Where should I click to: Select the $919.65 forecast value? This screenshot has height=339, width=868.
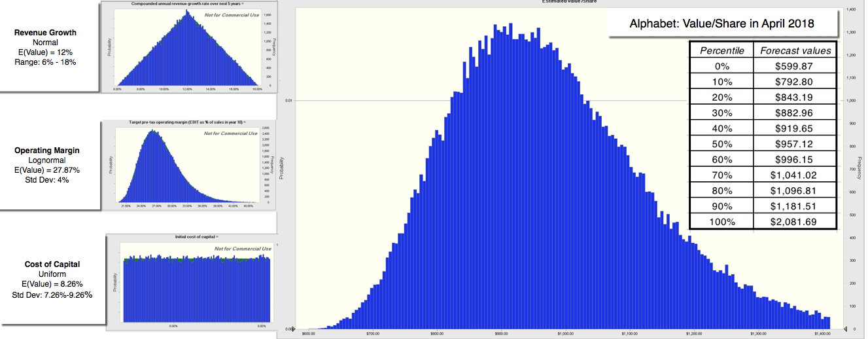coord(794,128)
